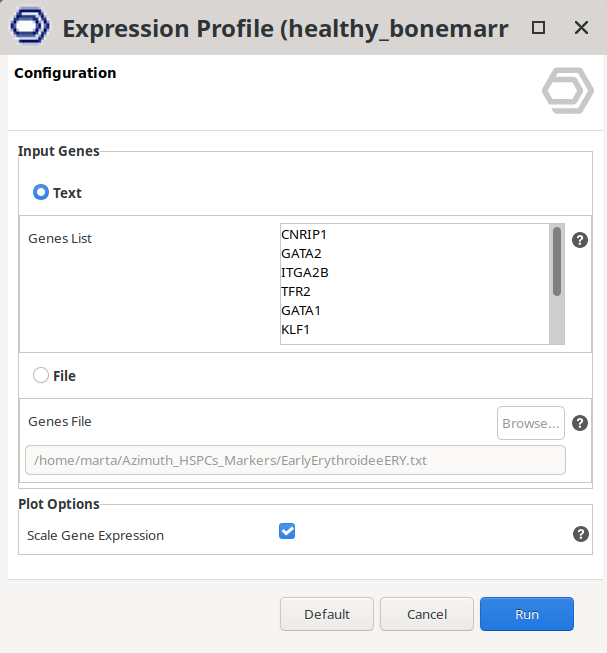This screenshot has height=653, width=607.
Task: Reset settings with the Default button
Action: 327,614
